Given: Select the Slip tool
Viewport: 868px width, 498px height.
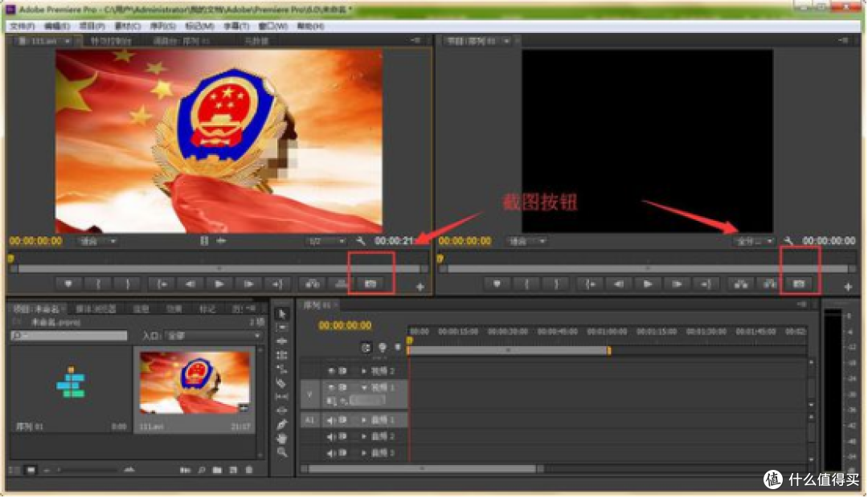Looking at the screenshot, I should pos(282,397).
